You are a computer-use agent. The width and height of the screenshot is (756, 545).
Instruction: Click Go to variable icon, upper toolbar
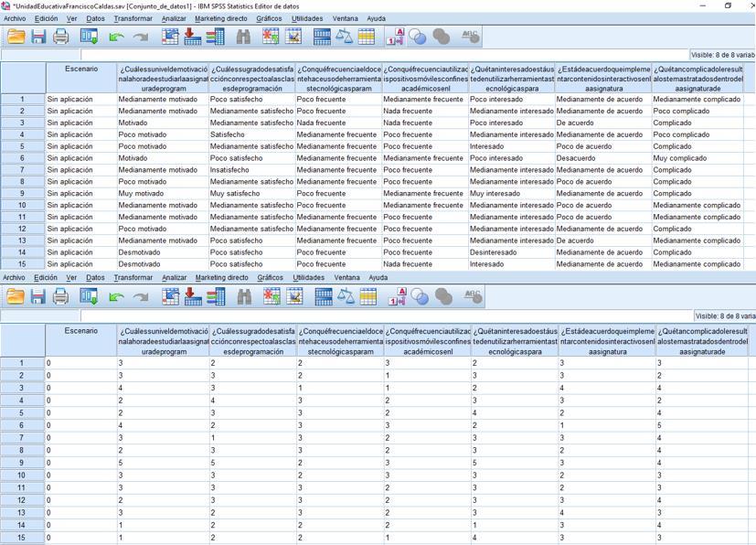[192, 37]
